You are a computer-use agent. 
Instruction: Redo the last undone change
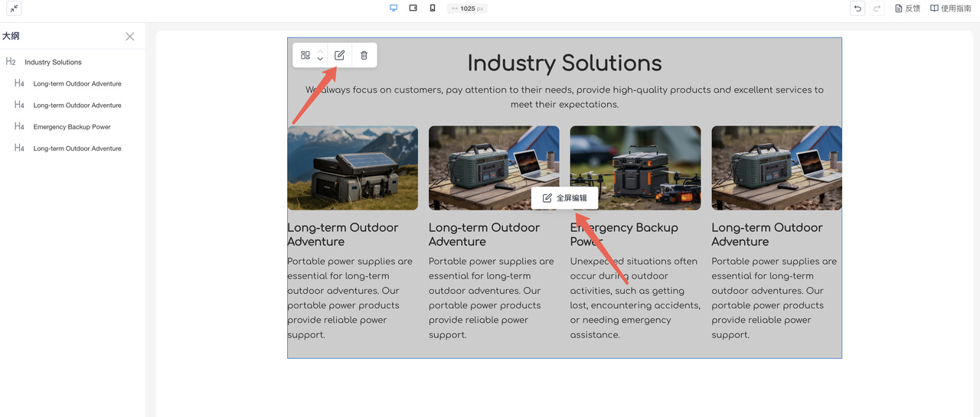coord(877,8)
